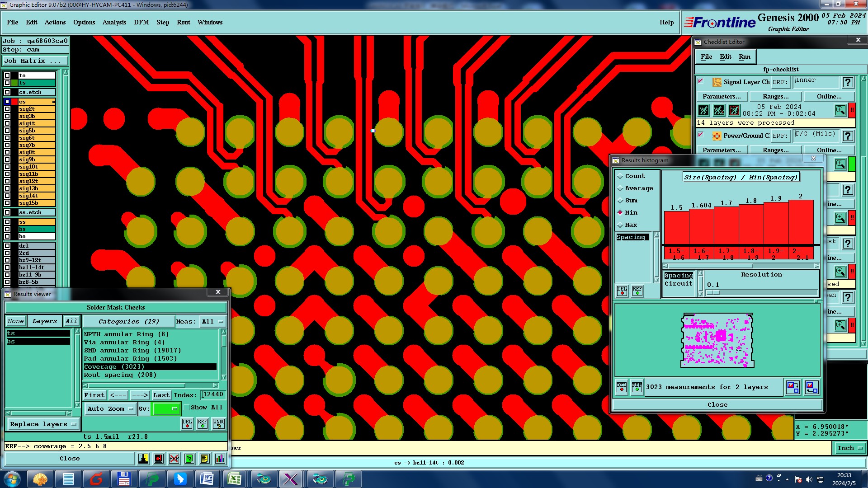
Task: Click Signal Layer check magnifier result icon
Action: [x=840, y=110]
